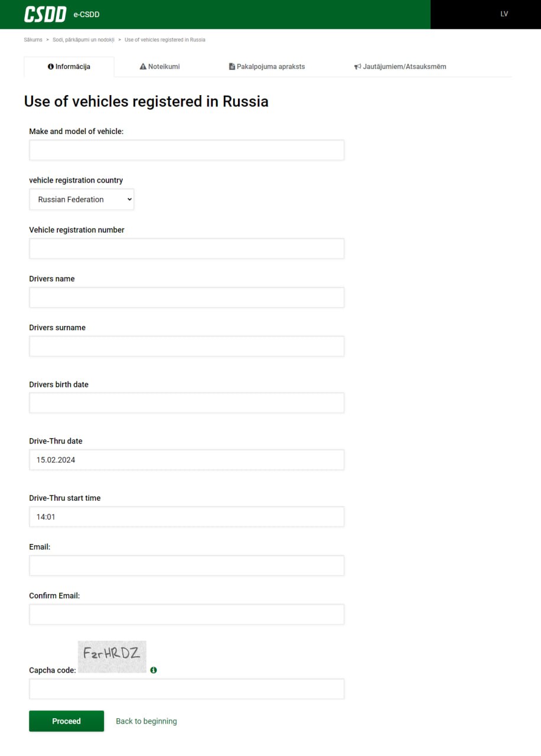The image size is (541, 756).
Task: Focus the Make and model field
Action: [187, 150]
